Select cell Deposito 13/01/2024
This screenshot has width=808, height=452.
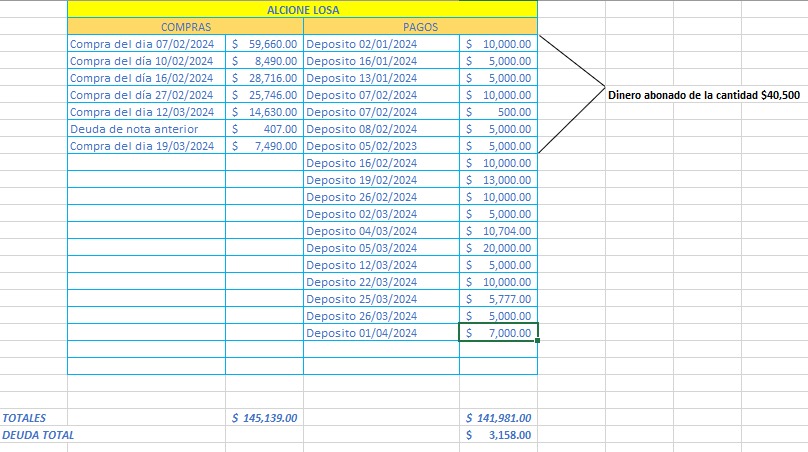tap(381, 78)
